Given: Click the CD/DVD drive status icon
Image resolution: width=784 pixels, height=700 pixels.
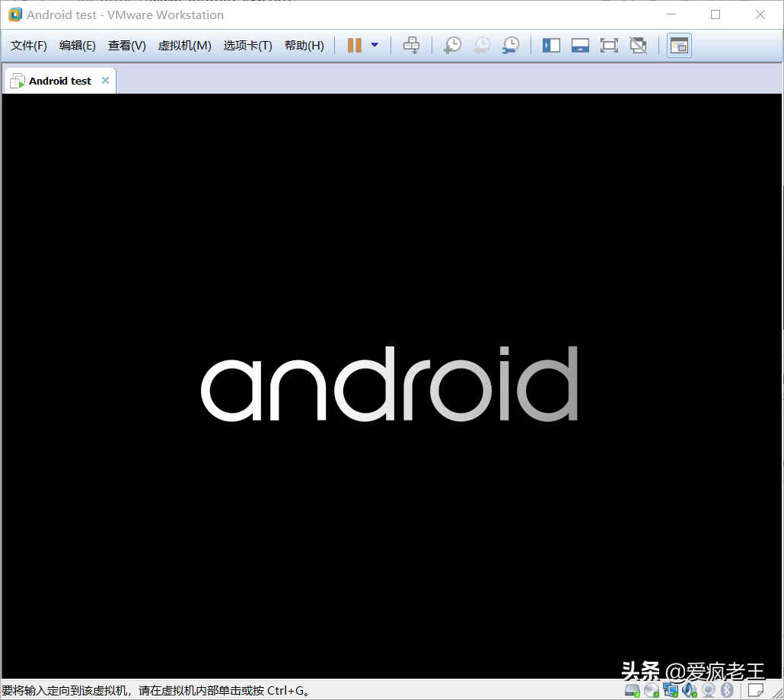Looking at the screenshot, I should point(652,691).
